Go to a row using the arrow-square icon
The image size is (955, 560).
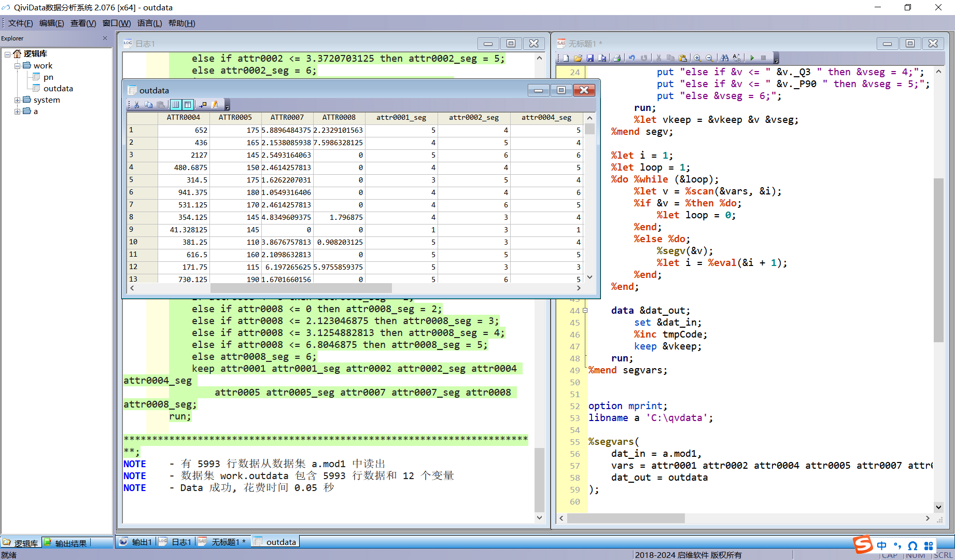(203, 105)
